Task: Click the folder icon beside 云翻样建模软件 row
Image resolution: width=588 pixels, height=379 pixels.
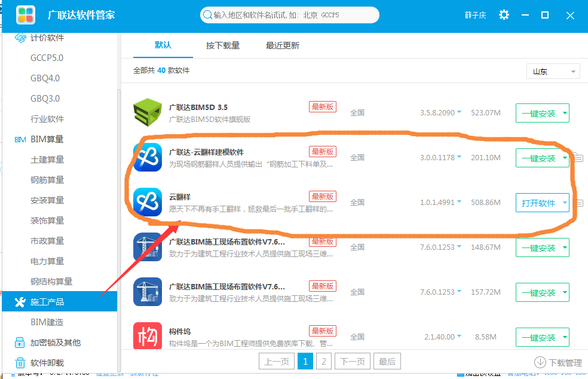Action: tap(578, 157)
